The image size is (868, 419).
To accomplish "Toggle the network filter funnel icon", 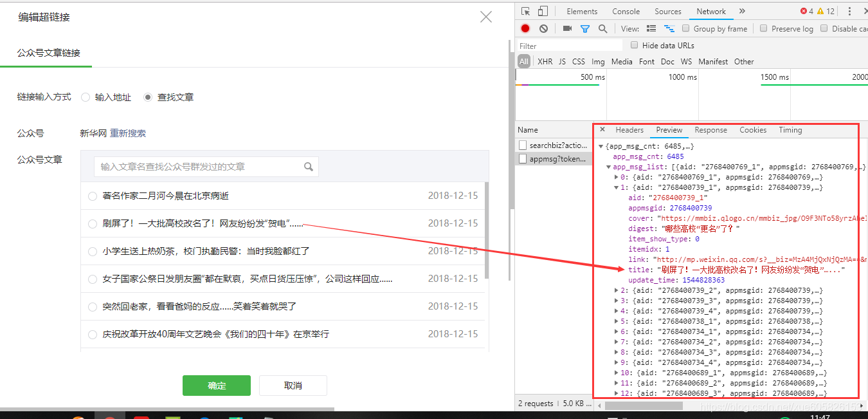I will (x=585, y=28).
